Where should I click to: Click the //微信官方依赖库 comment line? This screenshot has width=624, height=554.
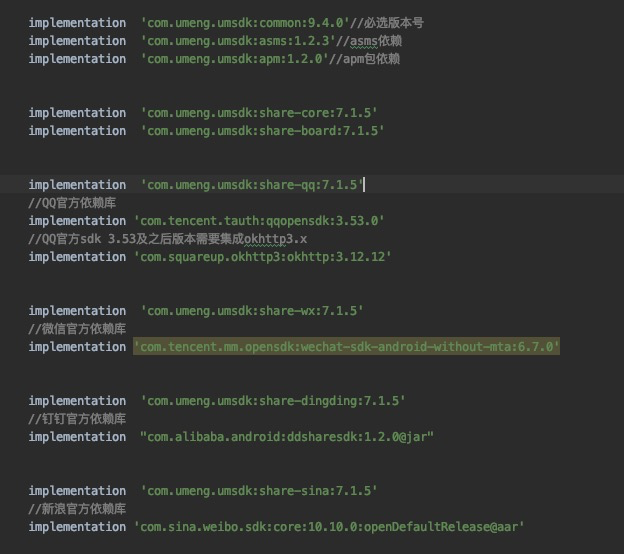coord(77,329)
